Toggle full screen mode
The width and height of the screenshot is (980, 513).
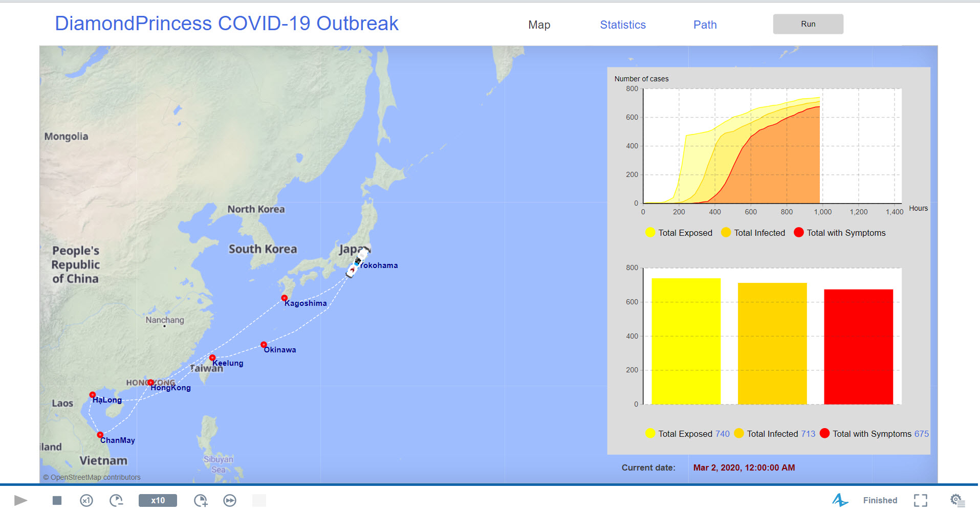coord(921,500)
